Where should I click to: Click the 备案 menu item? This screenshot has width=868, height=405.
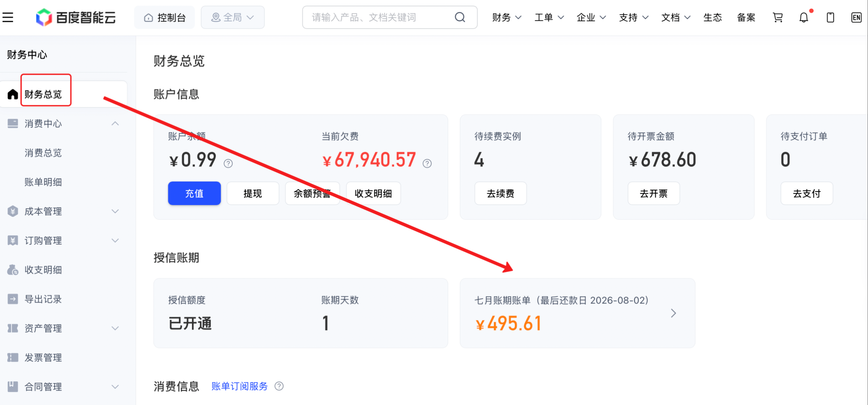click(746, 17)
